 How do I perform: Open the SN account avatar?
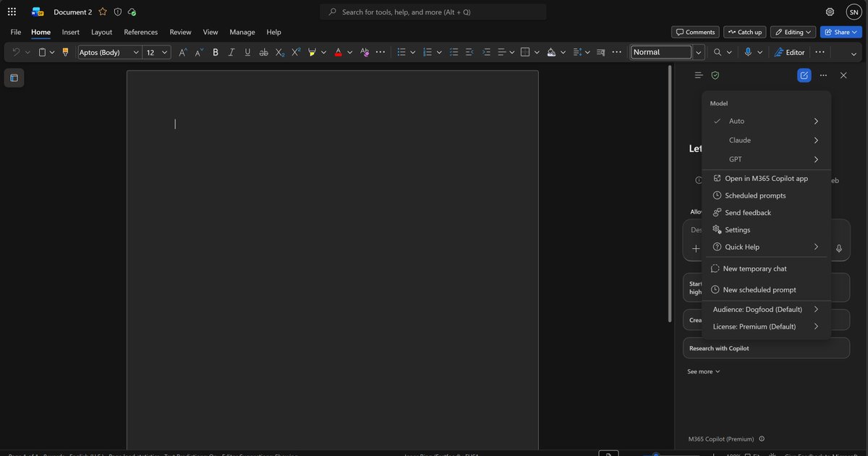click(x=854, y=12)
